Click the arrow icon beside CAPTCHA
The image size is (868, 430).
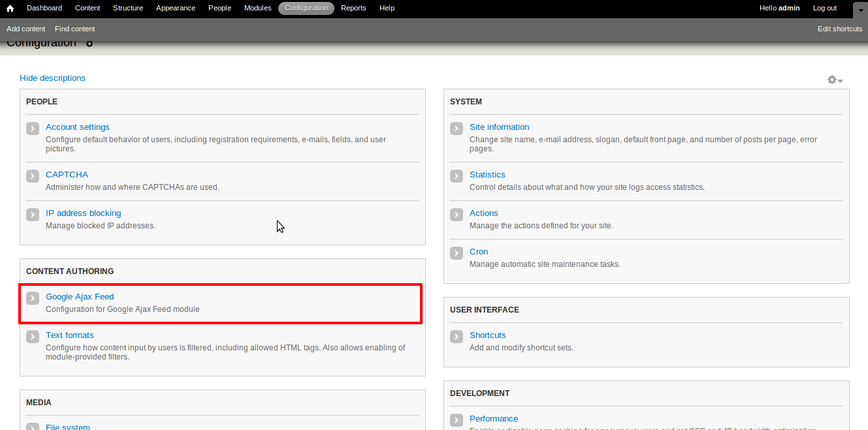[x=33, y=176]
